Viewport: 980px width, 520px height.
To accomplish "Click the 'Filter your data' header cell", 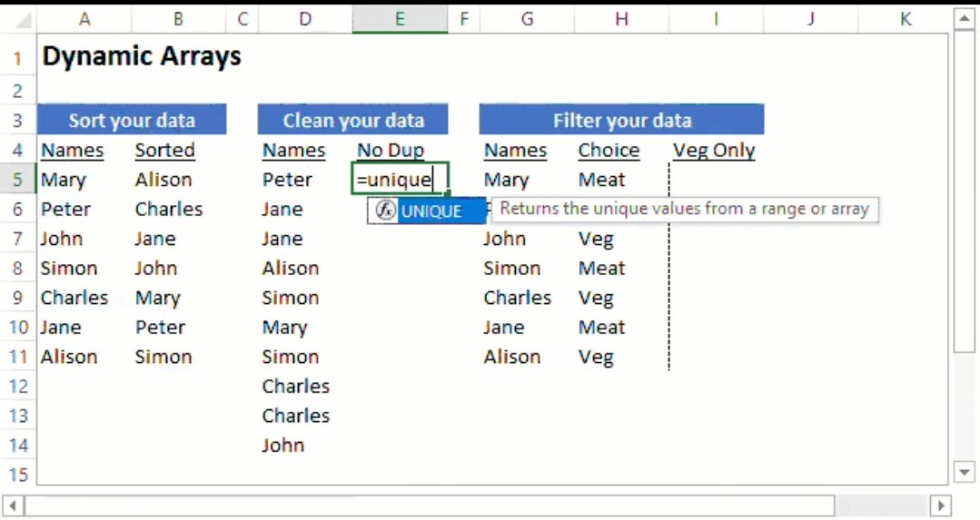I will pos(621,120).
